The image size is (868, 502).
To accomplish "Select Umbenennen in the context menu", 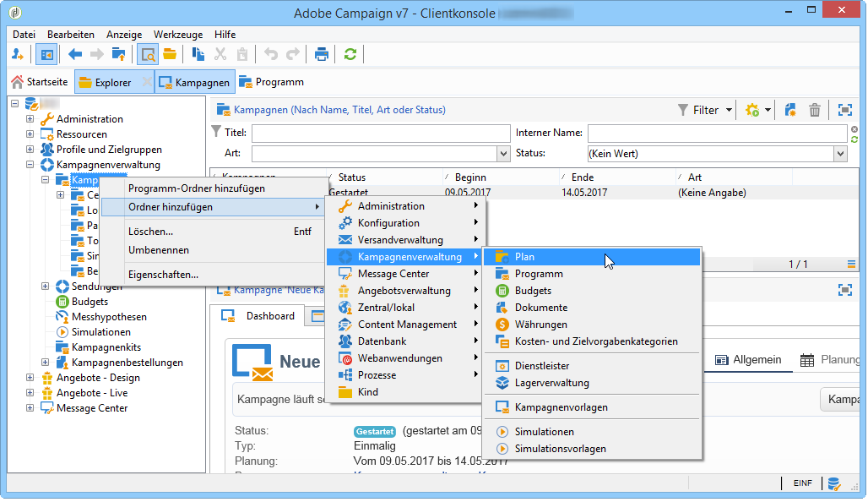I will pos(159,250).
